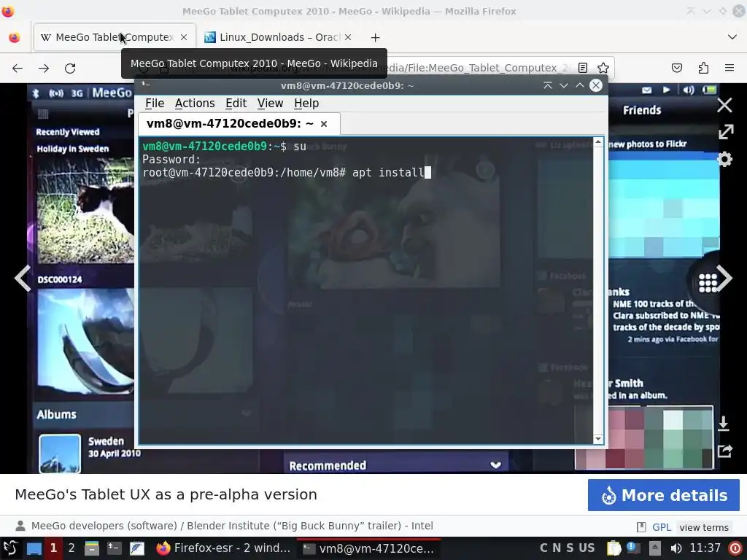
Task: Click the removable media tray icon
Action: [x=655, y=548]
